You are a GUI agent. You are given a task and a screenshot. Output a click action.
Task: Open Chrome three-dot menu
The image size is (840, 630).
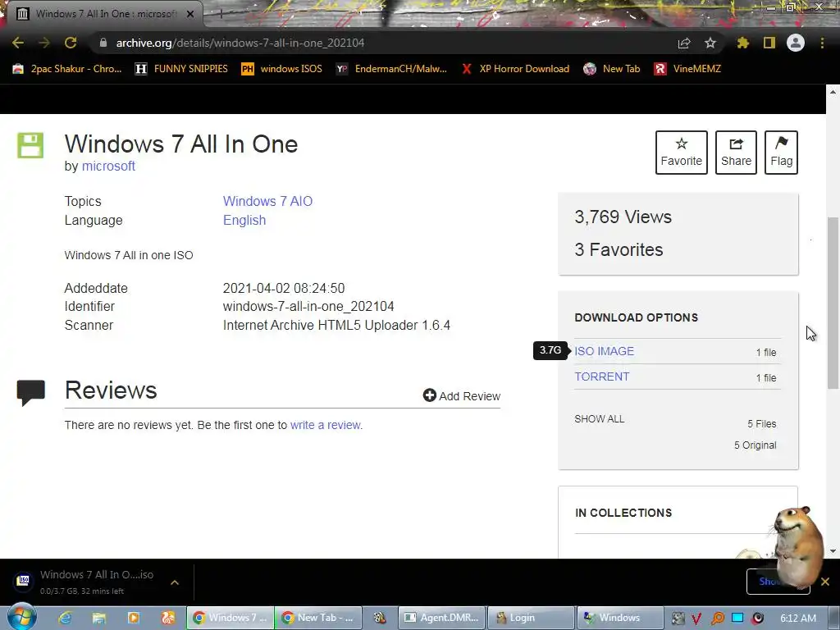pos(822,43)
